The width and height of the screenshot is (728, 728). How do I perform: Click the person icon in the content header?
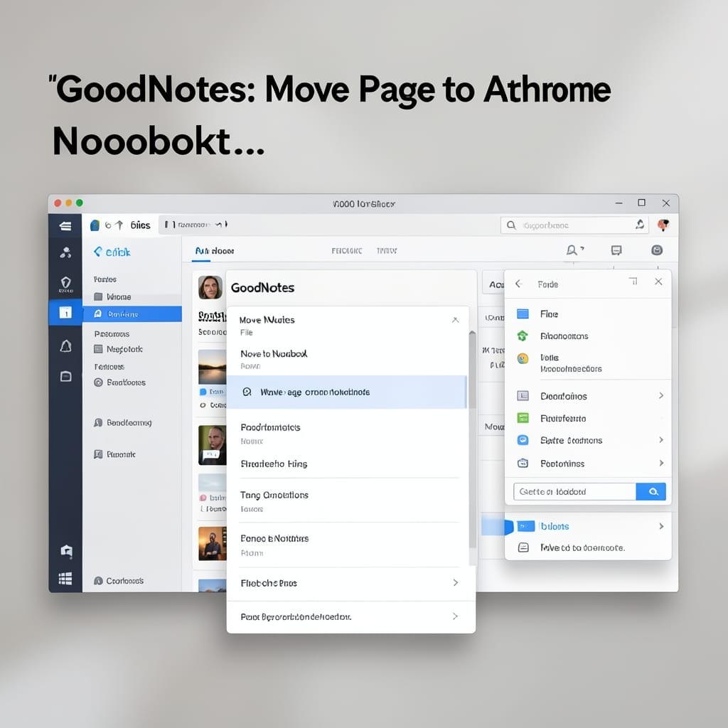[574, 250]
